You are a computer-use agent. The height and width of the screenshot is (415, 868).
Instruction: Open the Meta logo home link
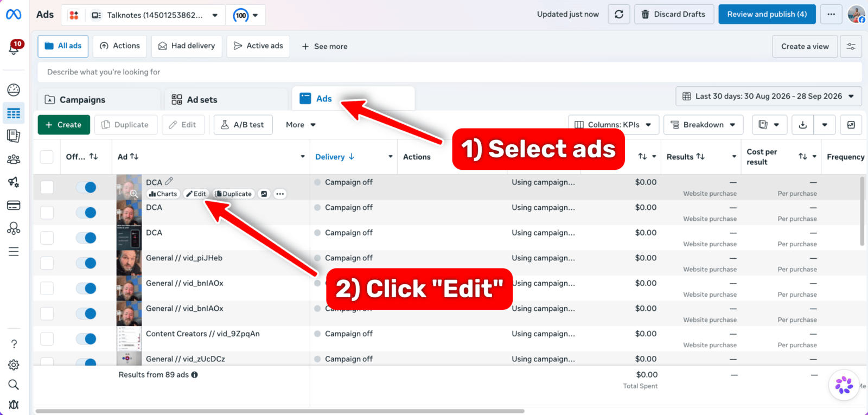(x=14, y=15)
